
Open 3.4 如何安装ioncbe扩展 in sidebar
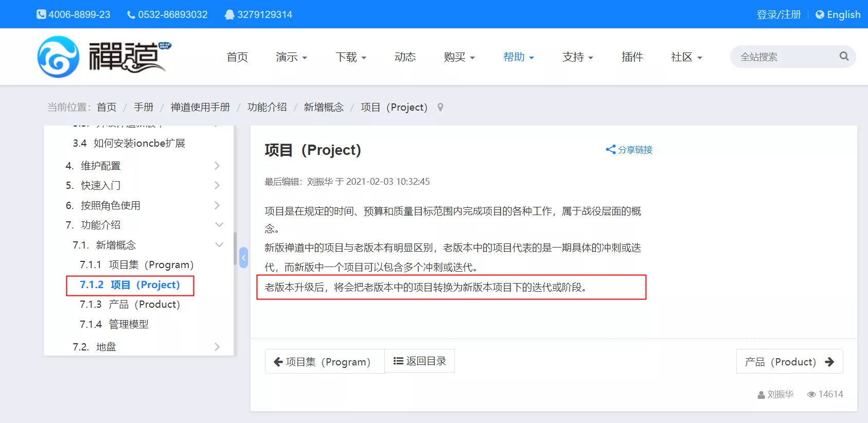tap(129, 143)
